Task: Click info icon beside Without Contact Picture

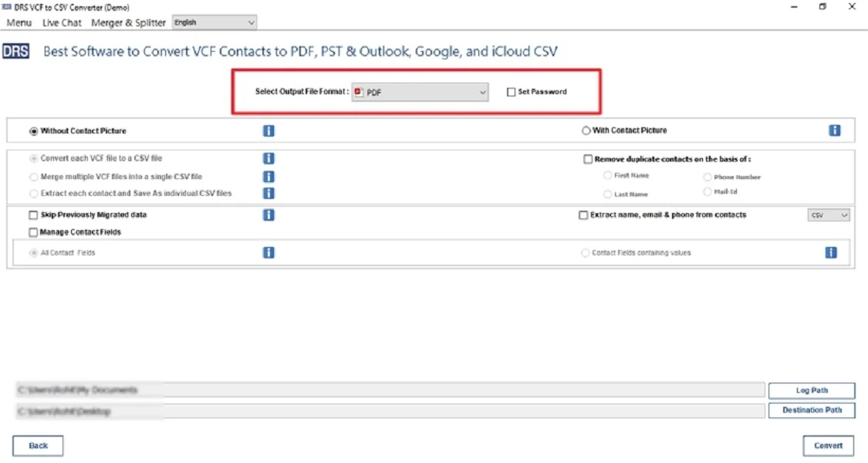Action: 269,130
